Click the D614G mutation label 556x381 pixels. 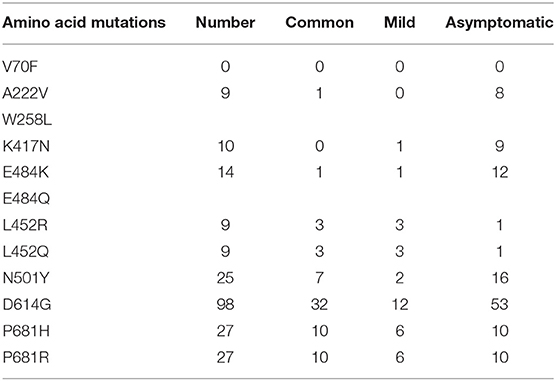click(x=27, y=305)
